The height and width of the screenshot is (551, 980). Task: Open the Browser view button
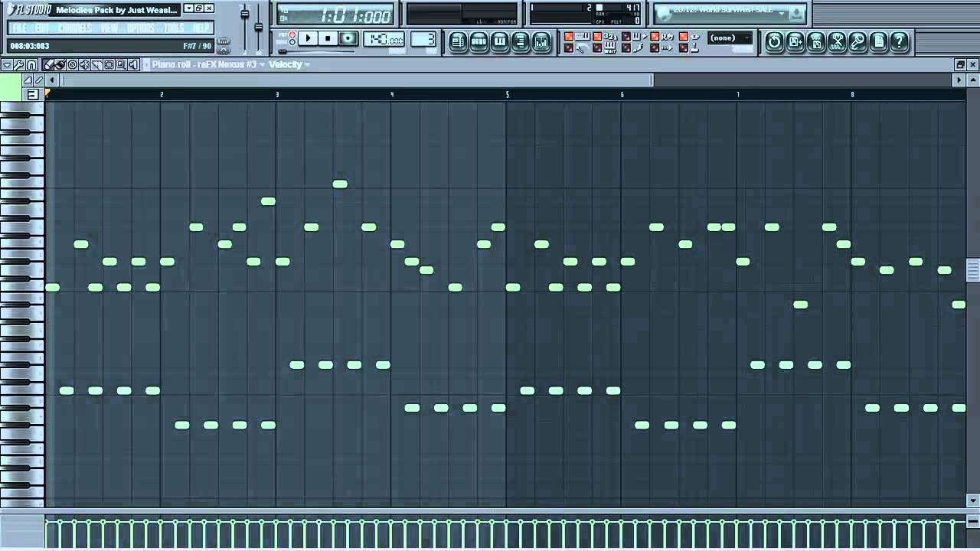click(x=521, y=41)
